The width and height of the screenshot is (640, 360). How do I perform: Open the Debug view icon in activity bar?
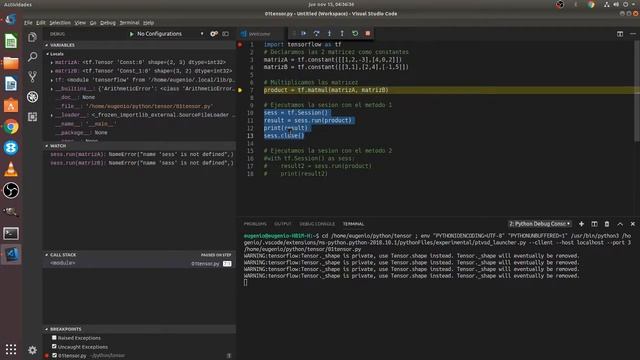[x=32, y=97]
